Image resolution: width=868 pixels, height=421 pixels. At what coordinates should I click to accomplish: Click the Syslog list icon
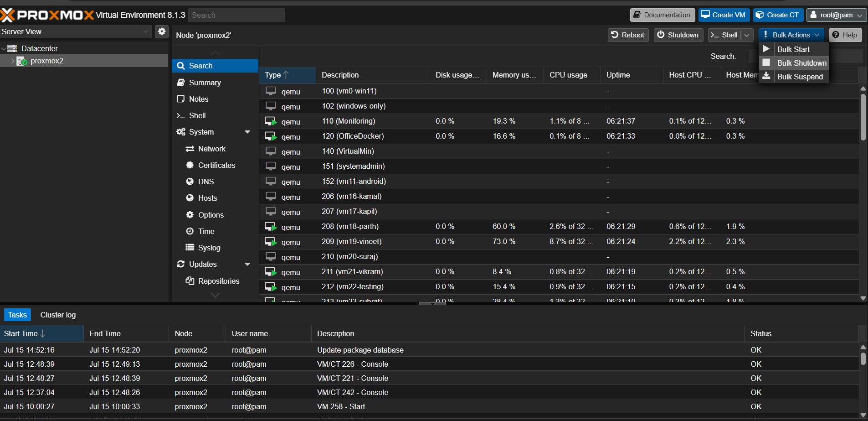pos(190,248)
